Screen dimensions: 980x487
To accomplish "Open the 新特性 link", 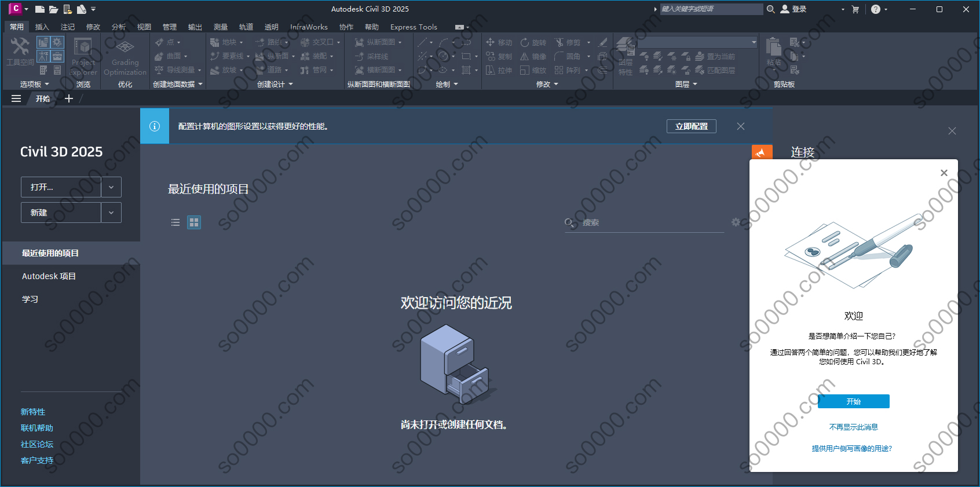I will pos(33,412).
